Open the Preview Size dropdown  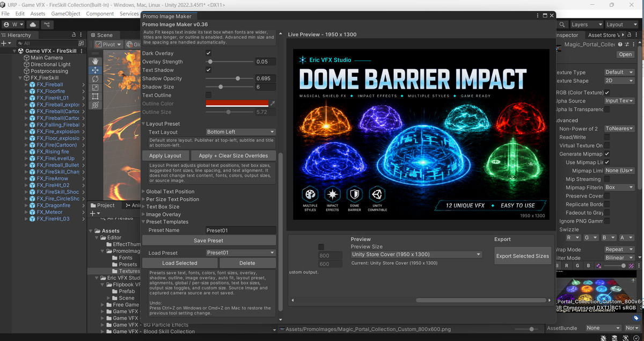416,254
